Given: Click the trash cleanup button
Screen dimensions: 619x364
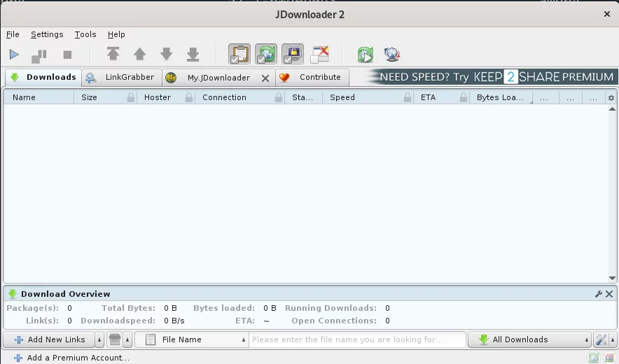Looking at the screenshot, I should 114,339.
